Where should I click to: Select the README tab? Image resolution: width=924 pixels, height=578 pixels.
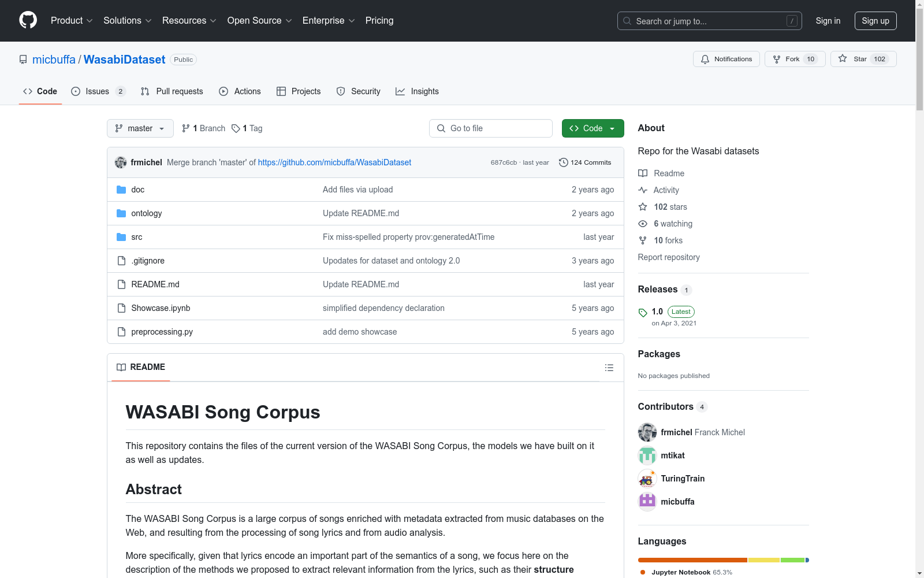[x=141, y=367]
